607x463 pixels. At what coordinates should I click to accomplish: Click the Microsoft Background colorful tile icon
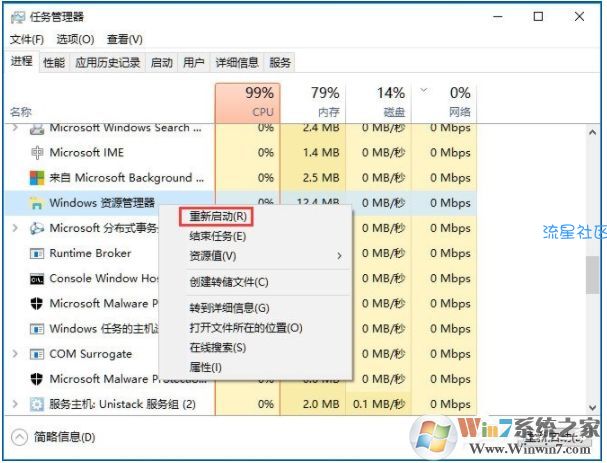[37, 178]
